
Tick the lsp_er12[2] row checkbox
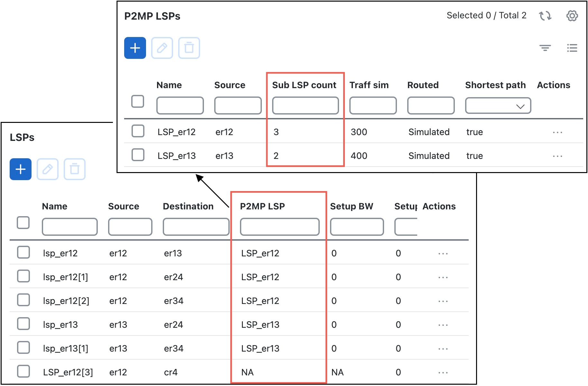[x=23, y=300]
